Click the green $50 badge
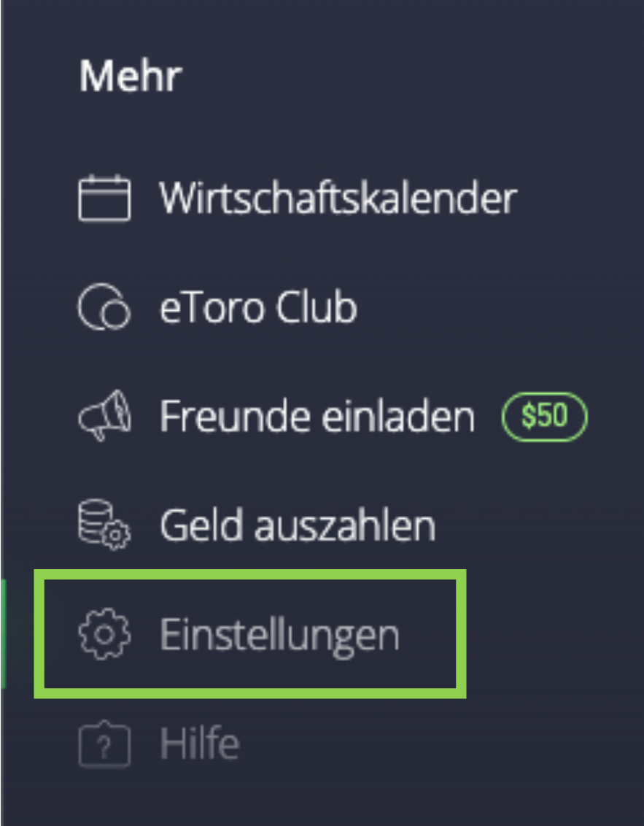This screenshot has height=826, width=644. [x=545, y=416]
